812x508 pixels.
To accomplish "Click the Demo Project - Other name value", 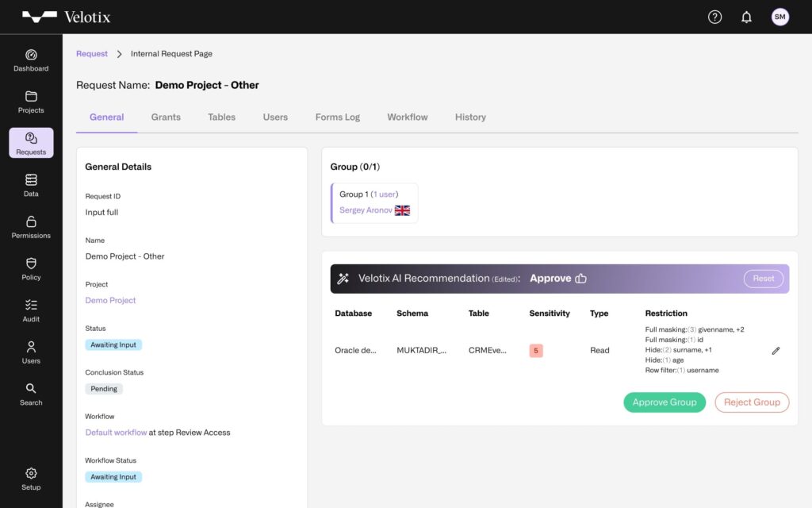I will tap(124, 256).
